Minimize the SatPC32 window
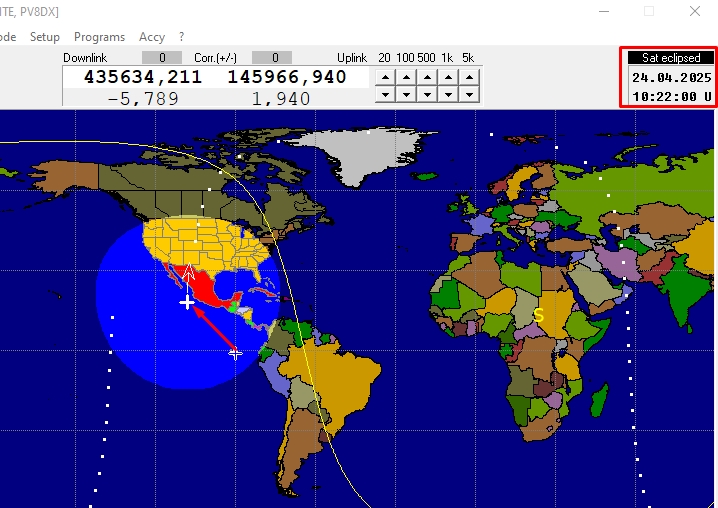Screen dimensions: 718x508 point(604,11)
